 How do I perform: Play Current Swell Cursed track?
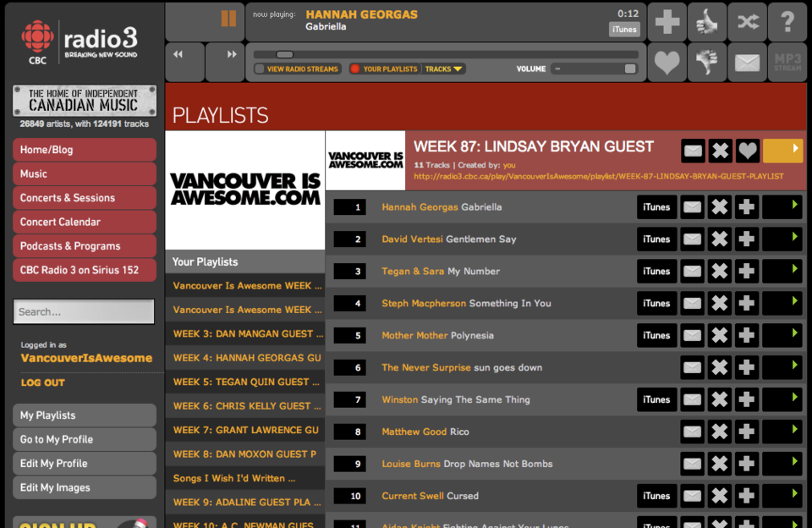pyautogui.click(x=782, y=497)
